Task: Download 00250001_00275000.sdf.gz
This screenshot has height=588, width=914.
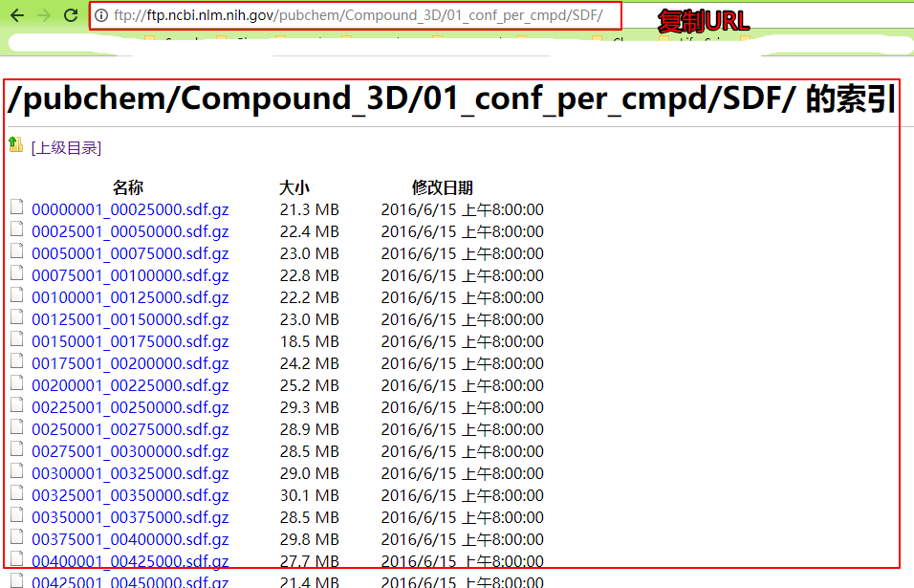Action: click(130, 429)
